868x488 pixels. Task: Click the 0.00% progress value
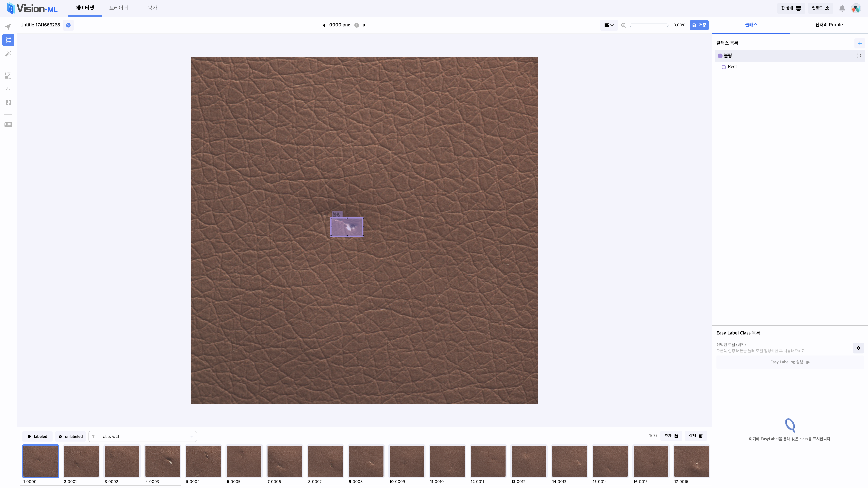(x=679, y=25)
